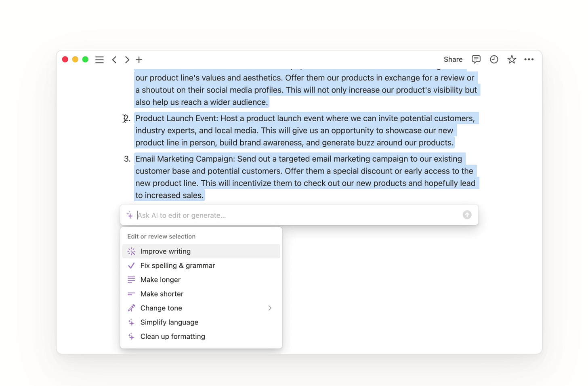Open the Change tone option
Viewport: 588px width, 386px height.
(201, 308)
